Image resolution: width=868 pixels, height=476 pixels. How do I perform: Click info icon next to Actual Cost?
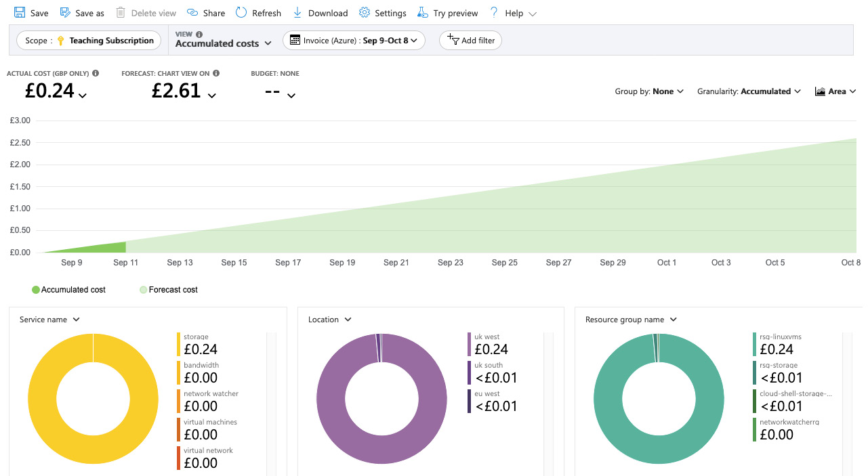pos(96,73)
